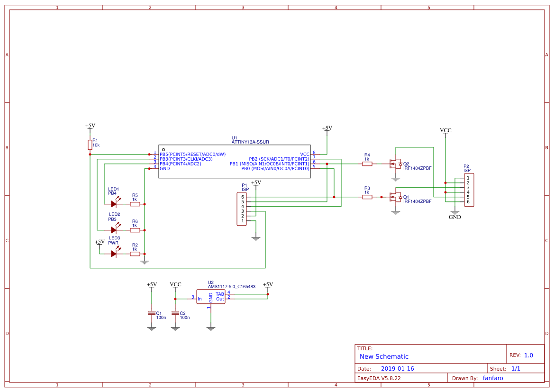Screen dimensions: 554x392
Task: Click the +5V power flag above R1
Action: (90, 126)
